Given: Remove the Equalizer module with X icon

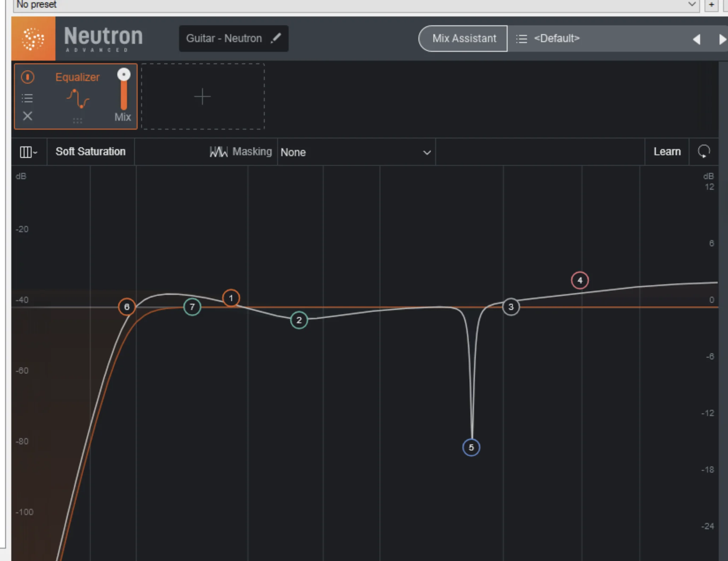Looking at the screenshot, I should tap(28, 116).
